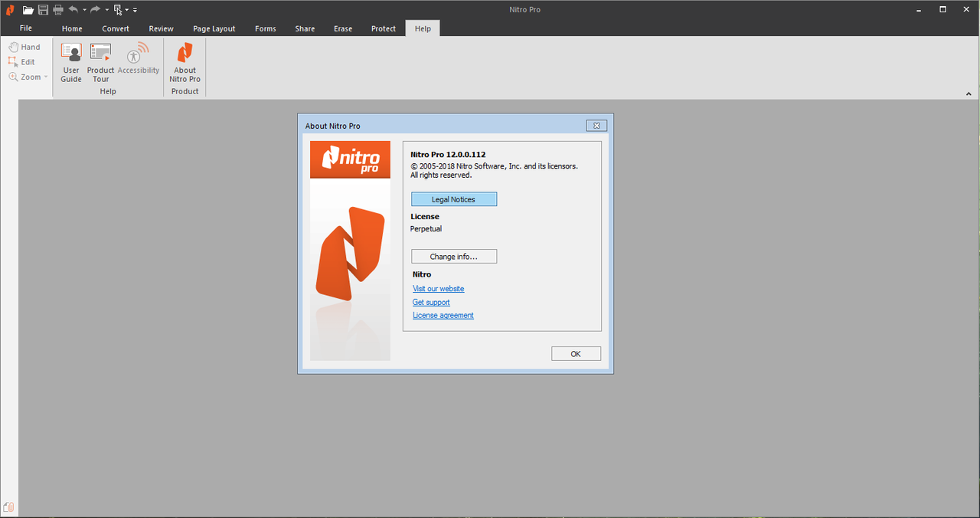Open the Undo history dropdown arrow

click(x=84, y=10)
